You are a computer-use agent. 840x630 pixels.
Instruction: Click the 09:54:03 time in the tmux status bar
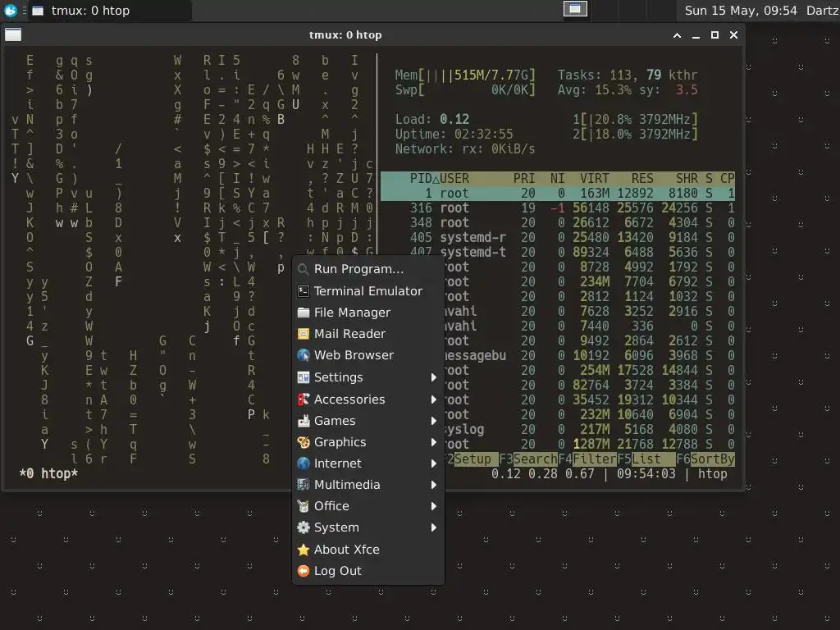[x=646, y=473]
